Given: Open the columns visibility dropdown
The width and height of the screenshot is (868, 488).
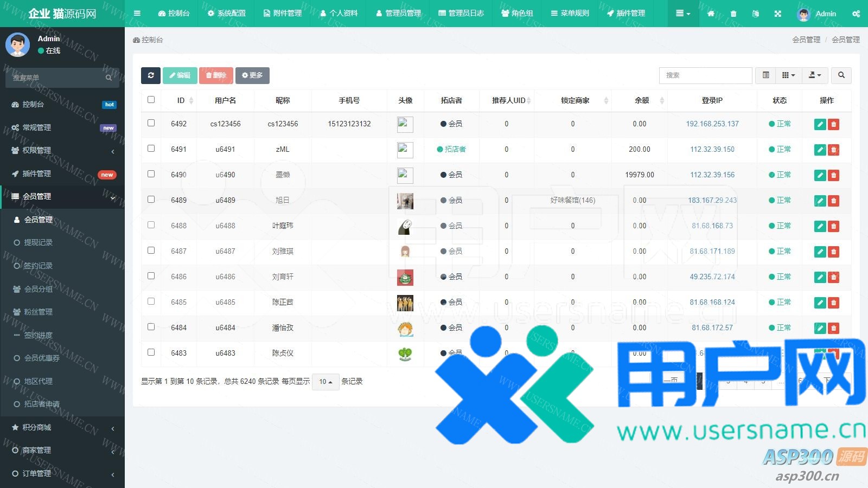Looking at the screenshot, I should [788, 75].
